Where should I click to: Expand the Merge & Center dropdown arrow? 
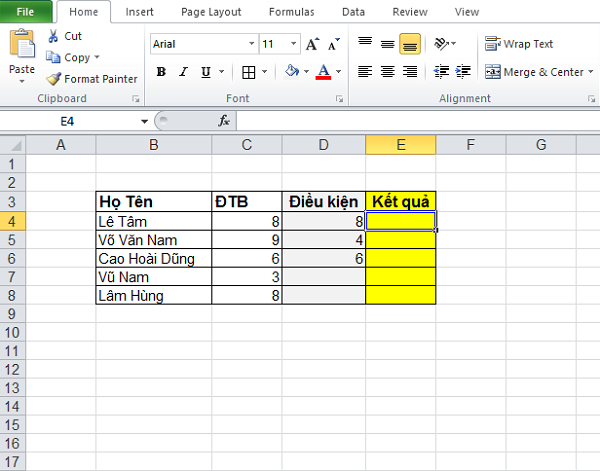coord(590,72)
